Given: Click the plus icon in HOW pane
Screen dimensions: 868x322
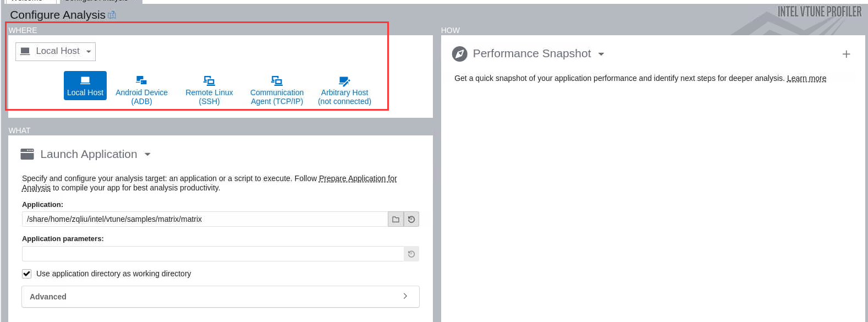Looking at the screenshot, I should [x=847, y=54].
